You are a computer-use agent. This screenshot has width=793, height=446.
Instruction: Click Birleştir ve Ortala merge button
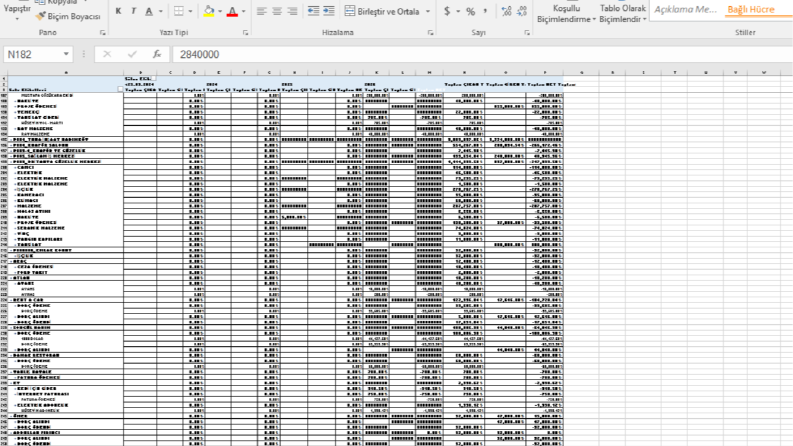coord(382,11)
